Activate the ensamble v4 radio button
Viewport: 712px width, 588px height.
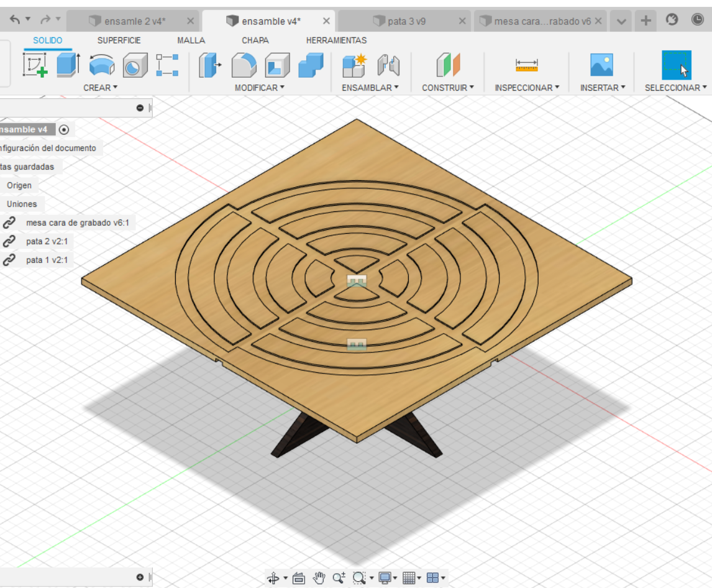[64, 129]
